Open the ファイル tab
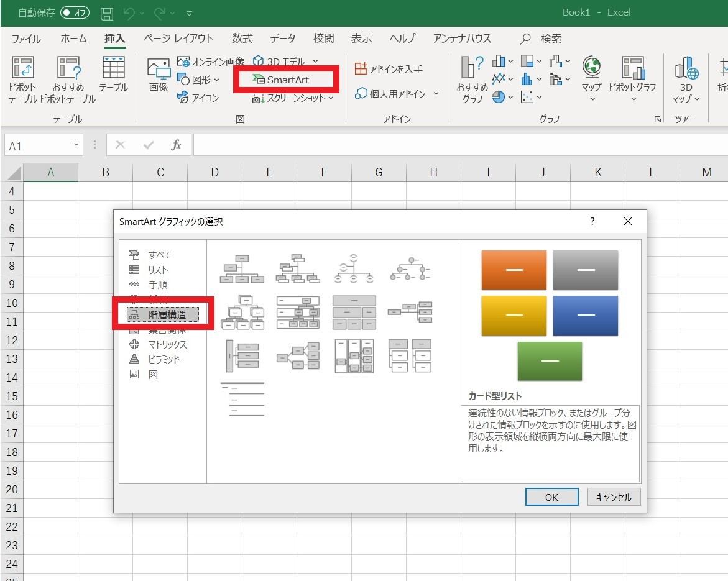This screenshot has height=581, width=728. 26,39
